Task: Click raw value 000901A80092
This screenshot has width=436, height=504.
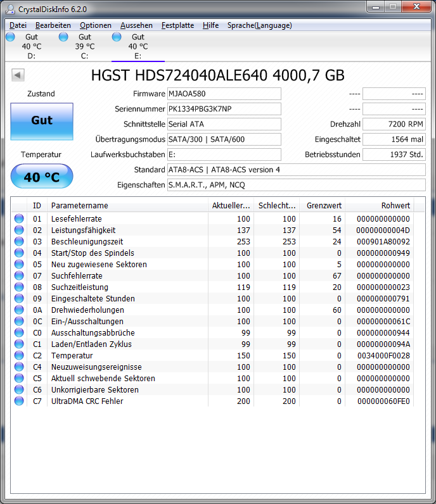Action: click(x=383, y=242)
